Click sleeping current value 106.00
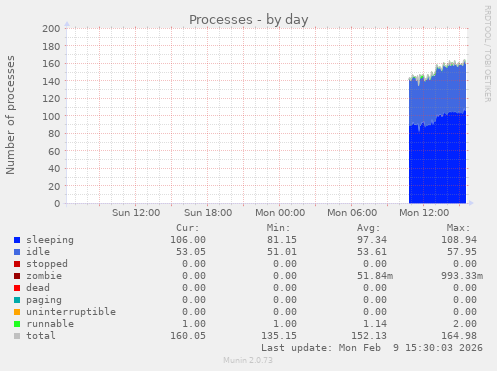The image size is (497, 371). pyautogui.click(x=188, y=240)
